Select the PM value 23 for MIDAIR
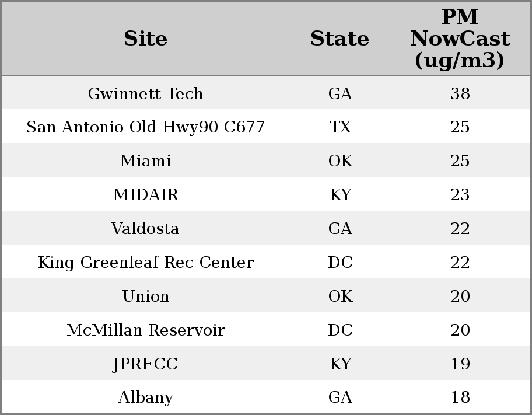532x415 pixels. [x=460, y=195]
